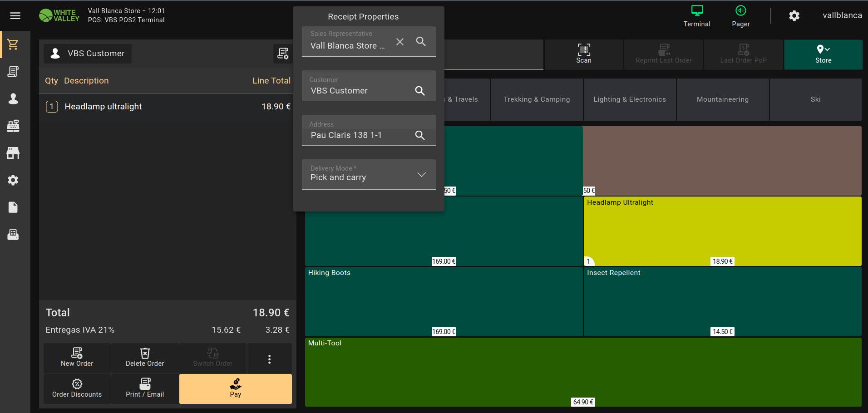Switch to Trekking & Camping category
868x413 pixels.
[537, 99]
